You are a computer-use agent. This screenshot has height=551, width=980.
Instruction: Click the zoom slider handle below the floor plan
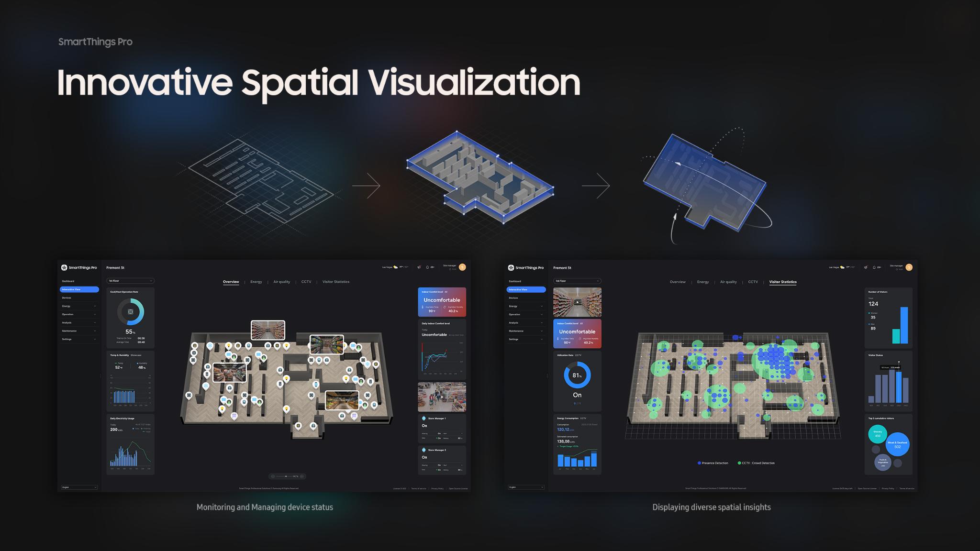tap(286, 476)
